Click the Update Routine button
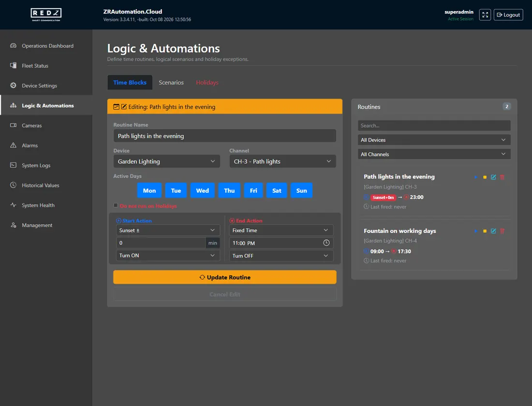Viewport: 532px width, 406px height. click(x=224, y=277)
